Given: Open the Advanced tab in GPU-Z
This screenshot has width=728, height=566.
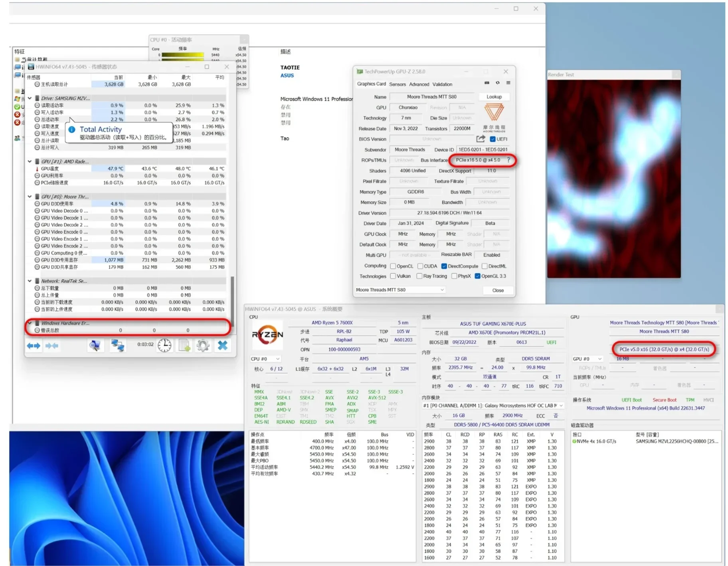Looking at the screenshot, I should pyautogui.click(x=419, y=84).
